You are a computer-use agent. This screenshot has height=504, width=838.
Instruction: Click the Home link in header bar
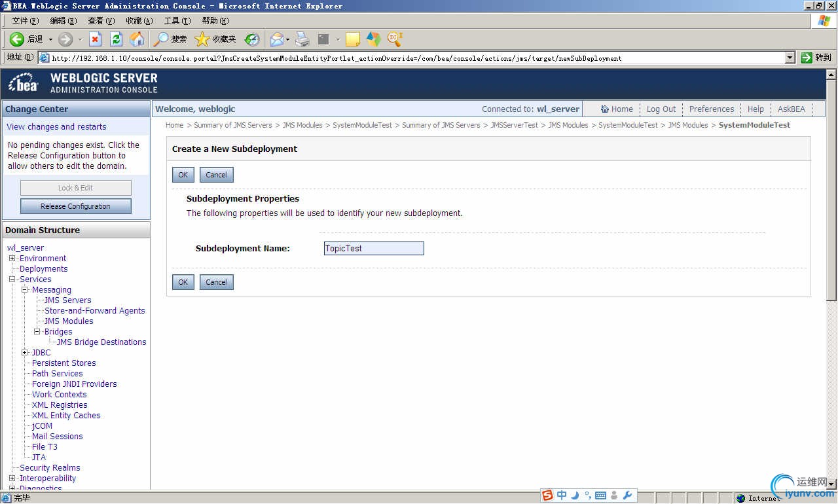[617, 109]
